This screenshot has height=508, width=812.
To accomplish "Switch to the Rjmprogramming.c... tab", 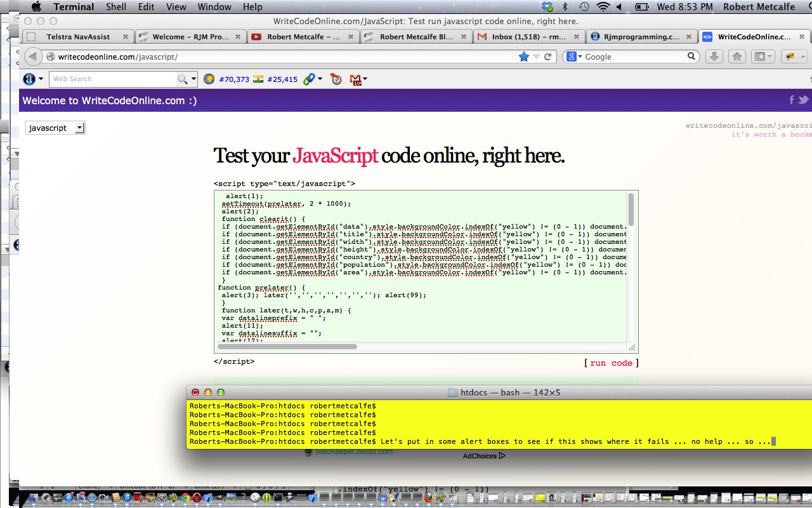I will pyautogui.click(x=641, y=37).
